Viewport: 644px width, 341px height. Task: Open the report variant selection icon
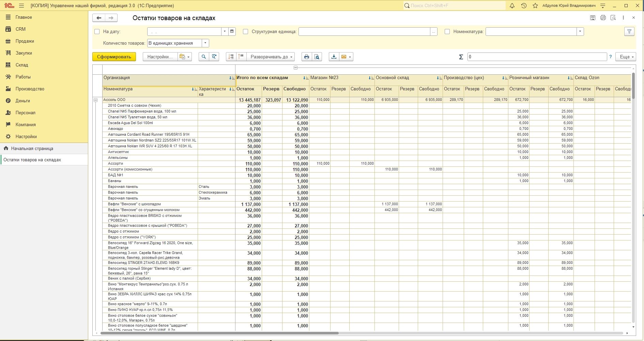point(184,57)
